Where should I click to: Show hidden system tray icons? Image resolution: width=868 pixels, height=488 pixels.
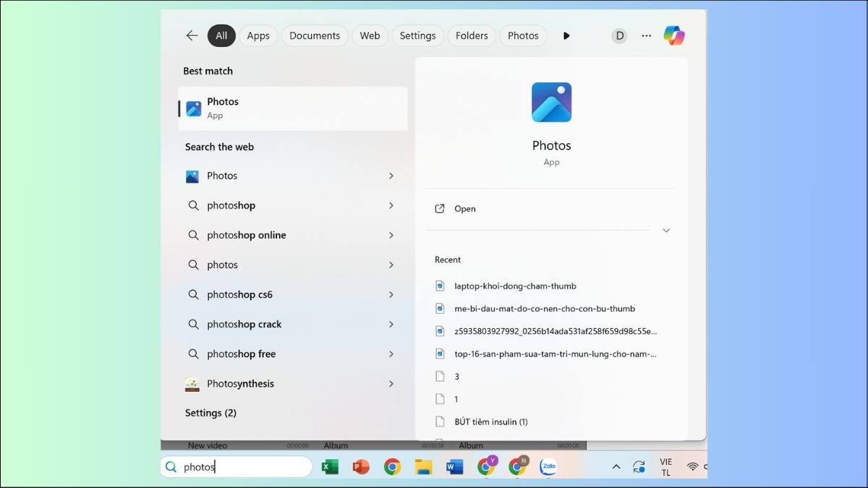pyautogui.click(x=616, y=467)
